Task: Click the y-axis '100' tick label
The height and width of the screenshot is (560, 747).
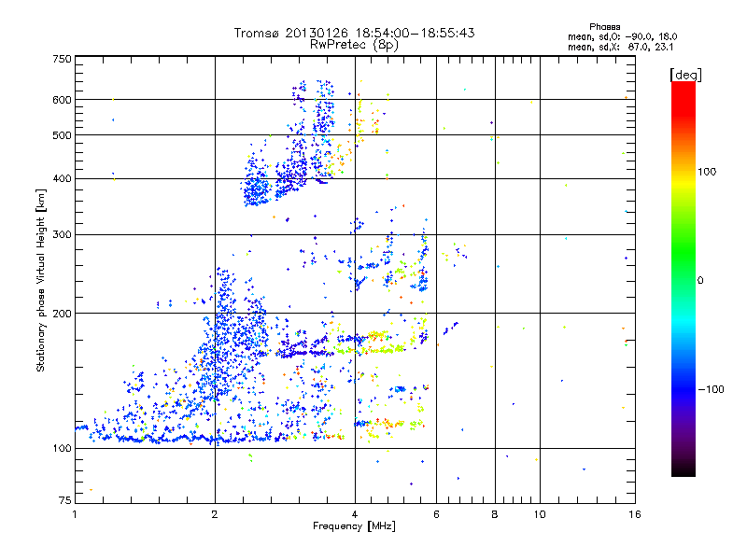Action: click(62, 448)
